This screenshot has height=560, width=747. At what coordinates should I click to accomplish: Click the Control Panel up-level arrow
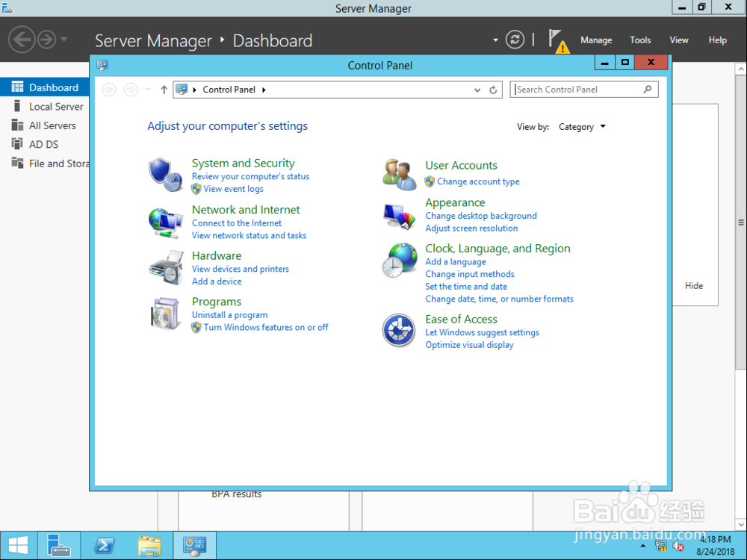164,90
